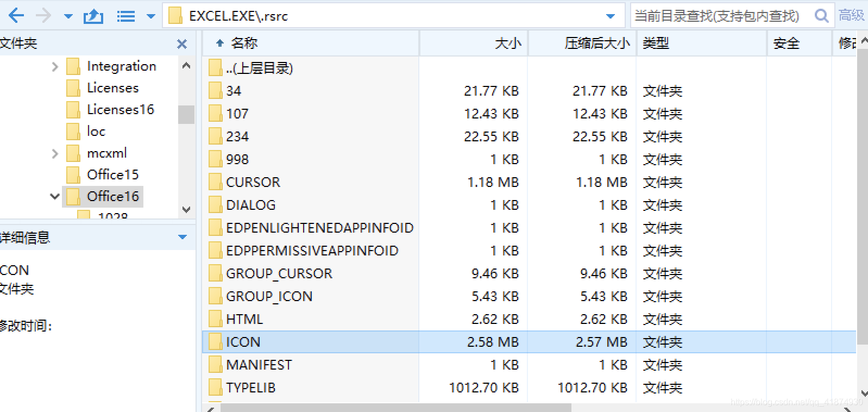
Task: Select loc folder in tree
Action: [x=96, y=132]
